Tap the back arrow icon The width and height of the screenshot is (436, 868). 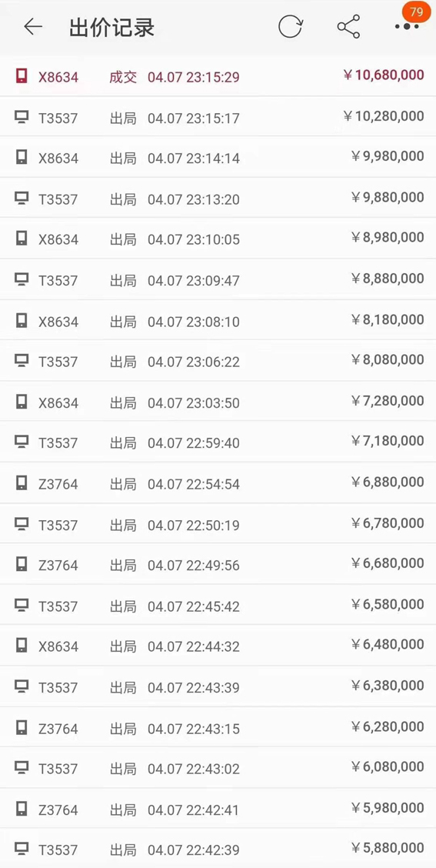click(x=33, y=27)
